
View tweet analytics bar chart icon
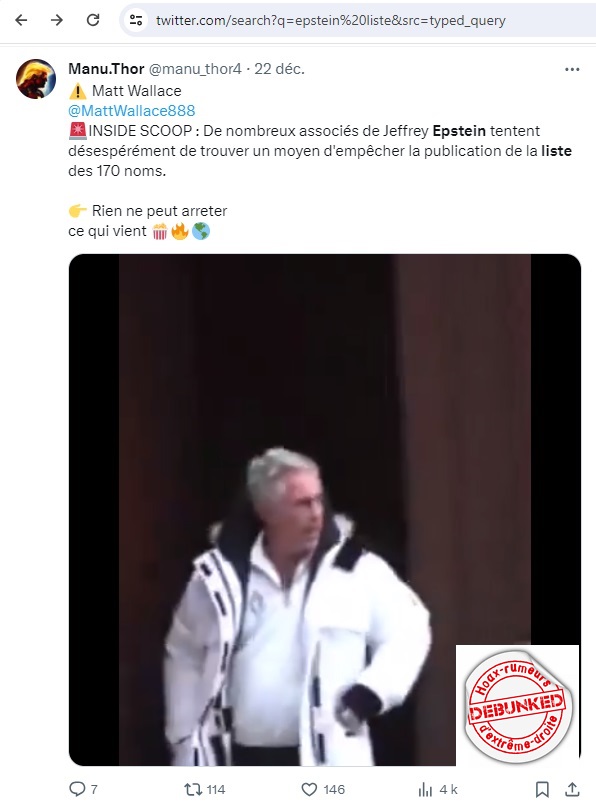425,789
